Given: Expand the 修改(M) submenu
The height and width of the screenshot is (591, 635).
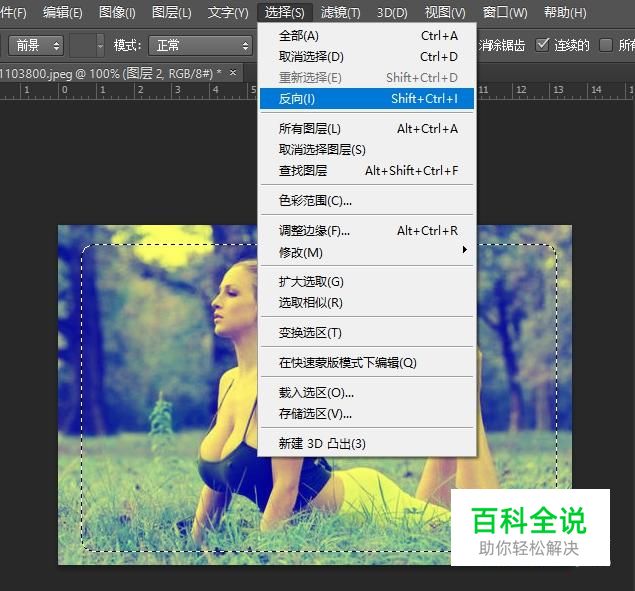Looking at the screenshot, I should tap(367, 252).
